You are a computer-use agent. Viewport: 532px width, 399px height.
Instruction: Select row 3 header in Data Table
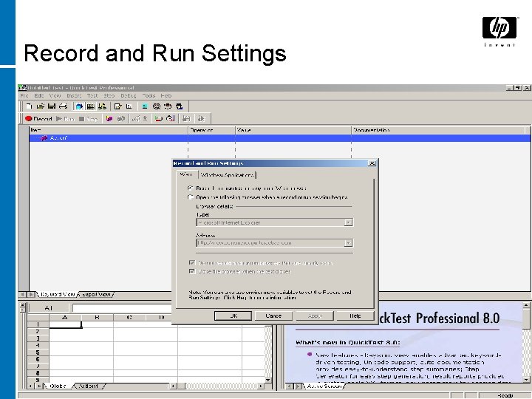tap(38, 338)
